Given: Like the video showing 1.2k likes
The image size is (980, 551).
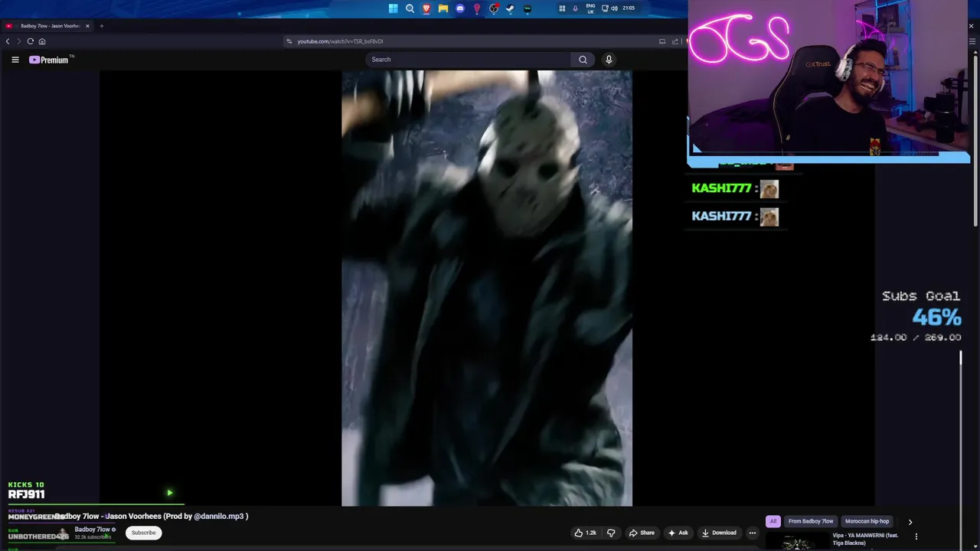Looking at the screenshot, I should point(586,533).
